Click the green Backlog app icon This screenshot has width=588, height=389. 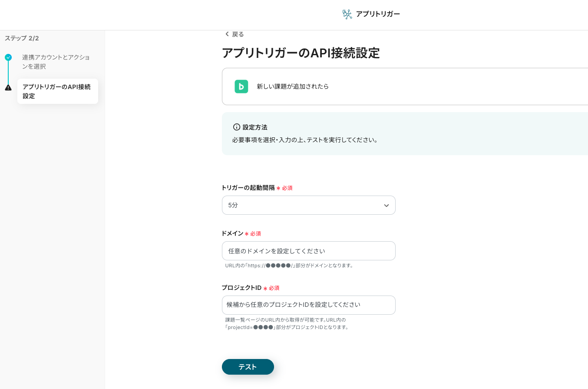(241, 86)
